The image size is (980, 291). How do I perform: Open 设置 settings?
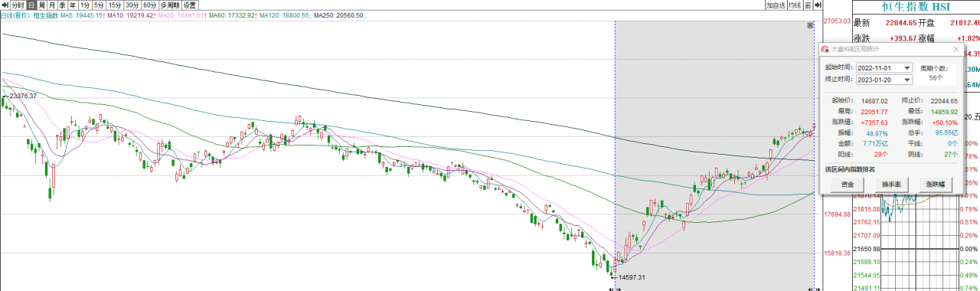pyautogui.click(x=190, y=5)
